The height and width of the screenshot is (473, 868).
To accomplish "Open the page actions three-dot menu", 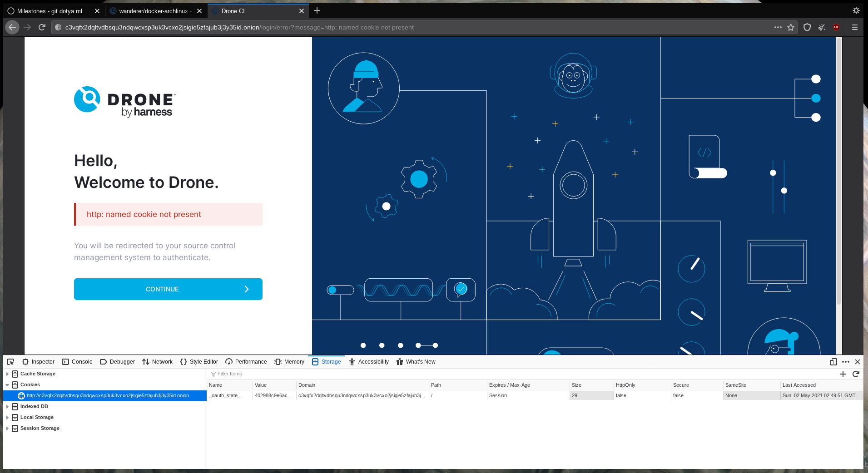I will pos(778,27).
